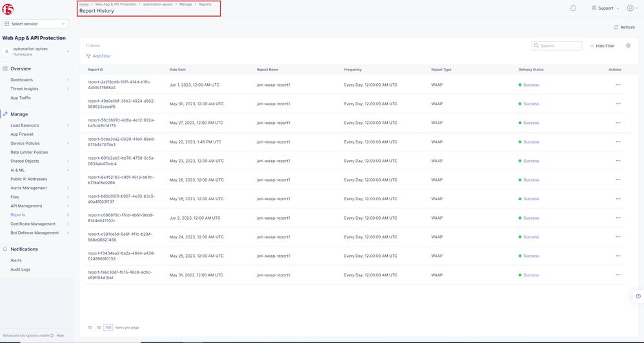Image resolution: width=644 pixels, height=343 pixels.
Task: Open the user account avatar menu
Action: coord(630,8)
